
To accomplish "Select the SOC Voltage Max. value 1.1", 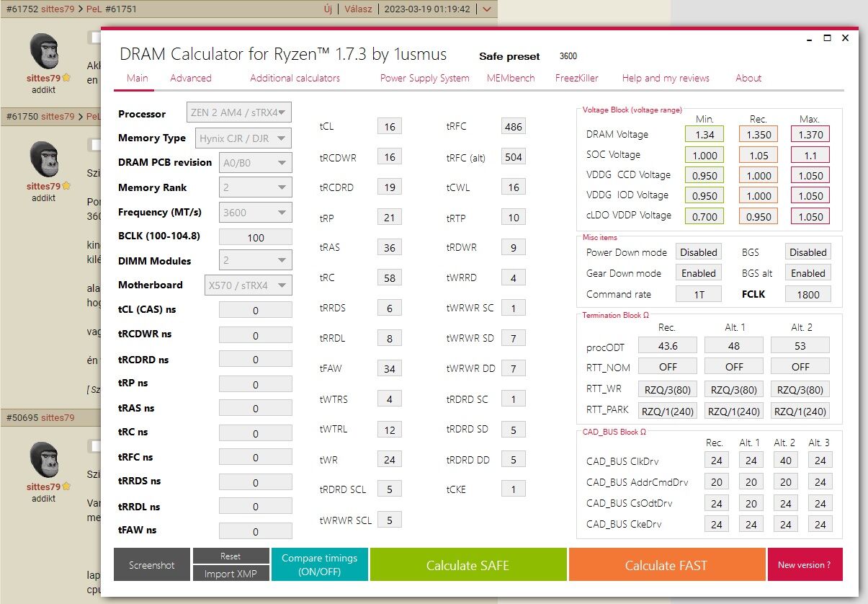I will (x=810, y=155).
